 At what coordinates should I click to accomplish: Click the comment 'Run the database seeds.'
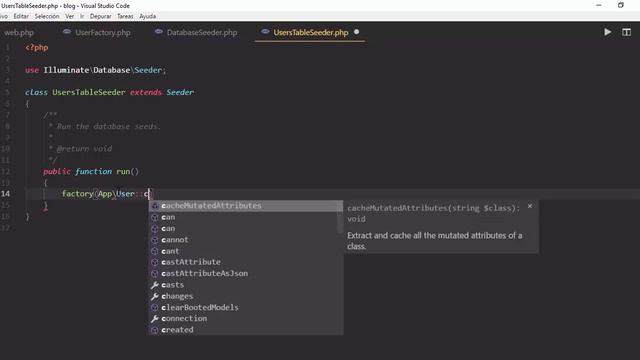(x=109, y=127)
